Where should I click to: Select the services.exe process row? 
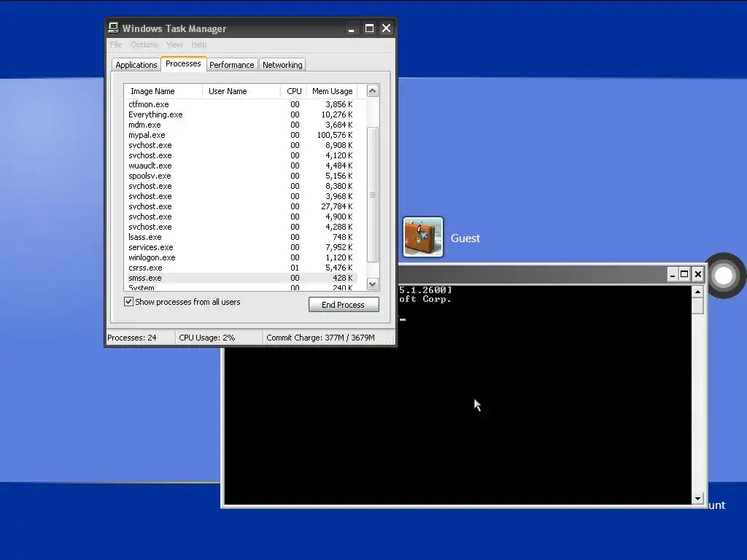point(241,247)
